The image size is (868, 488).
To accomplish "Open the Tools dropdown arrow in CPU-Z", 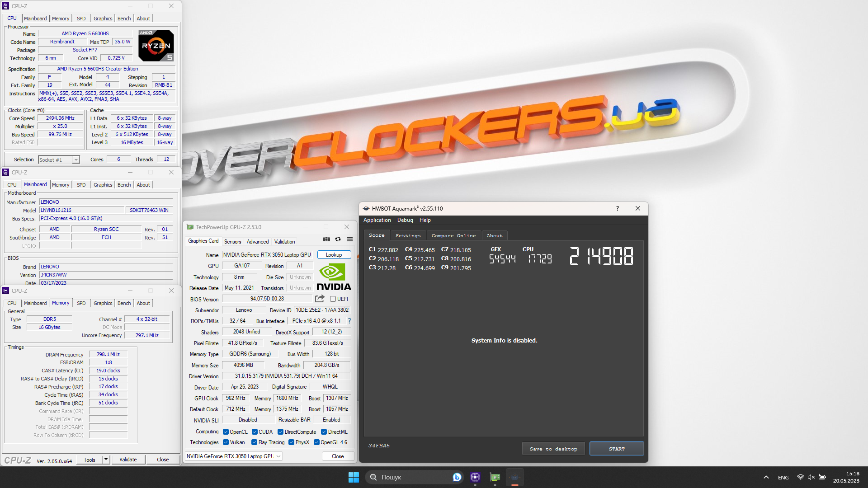I will tap(106, 460).
